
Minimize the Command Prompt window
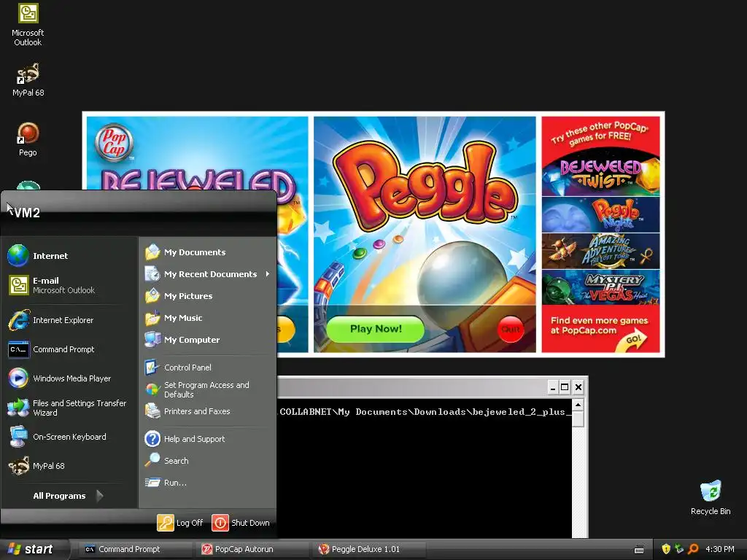552,387
